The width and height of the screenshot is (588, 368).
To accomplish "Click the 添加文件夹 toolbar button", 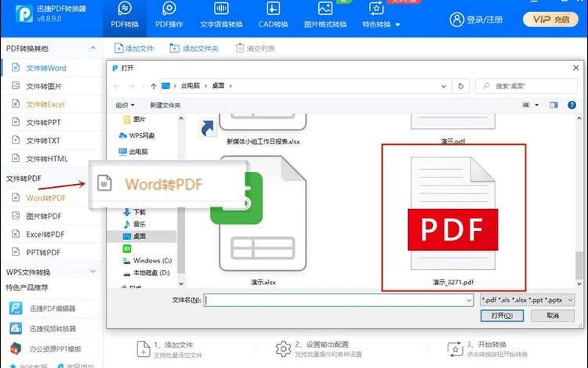I will coord(194,49).
